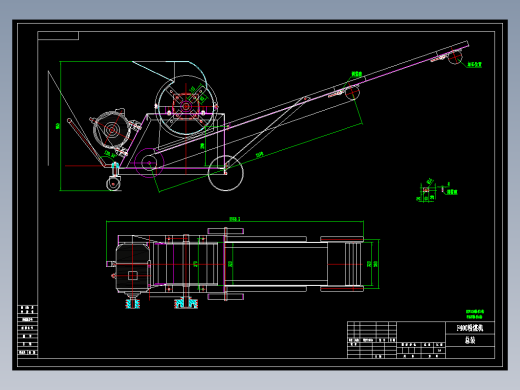Screen dimensions: 520x390
Task: Click the green label above mid-conveyor roller
Action: 357,74
